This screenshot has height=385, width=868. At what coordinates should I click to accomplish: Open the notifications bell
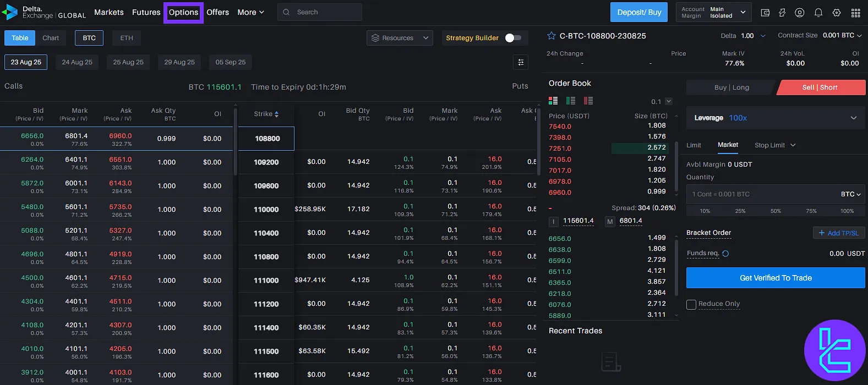818,13
